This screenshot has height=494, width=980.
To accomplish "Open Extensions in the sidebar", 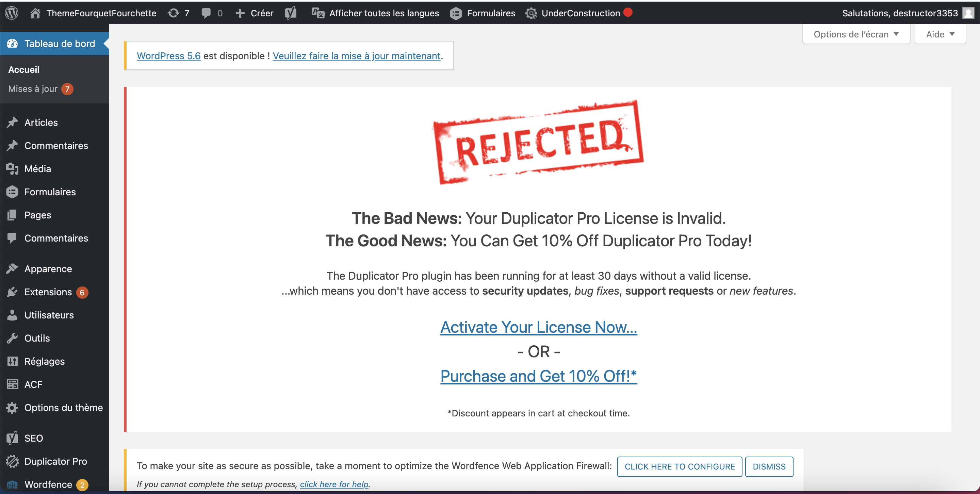I will pos(48,292).
